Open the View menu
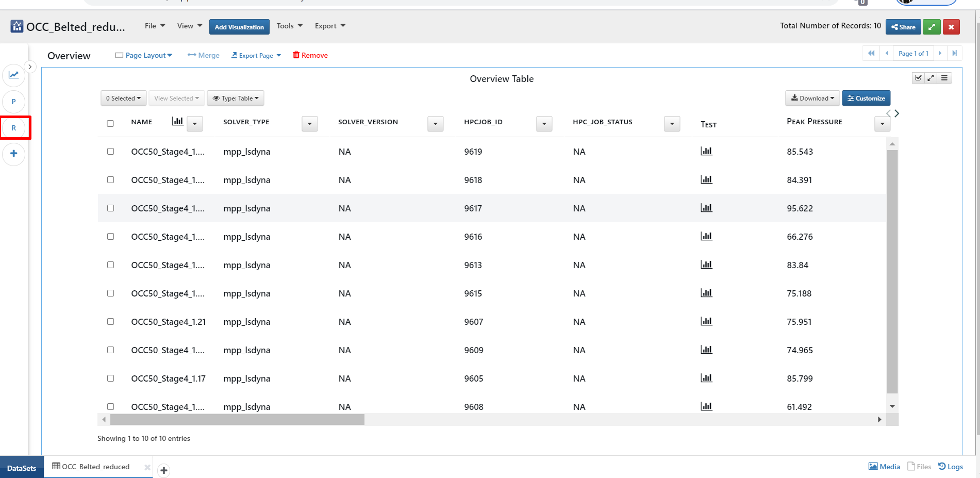 click(190, 26)
